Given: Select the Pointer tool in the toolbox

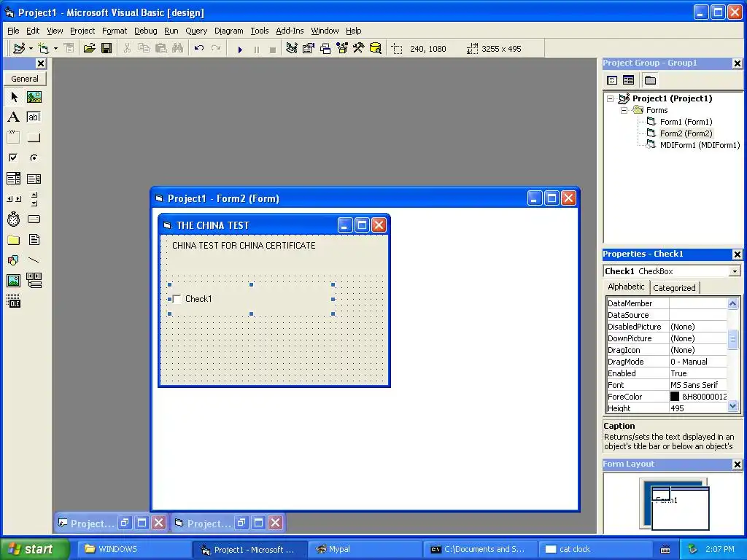Looking at the screenshot, I should coord(14,97).
